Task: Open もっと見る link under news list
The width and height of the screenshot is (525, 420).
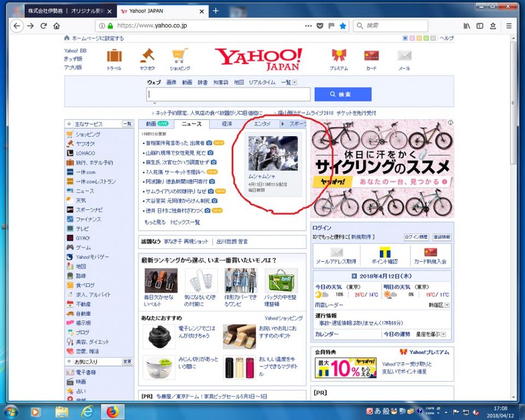Action: coord(155,222)
